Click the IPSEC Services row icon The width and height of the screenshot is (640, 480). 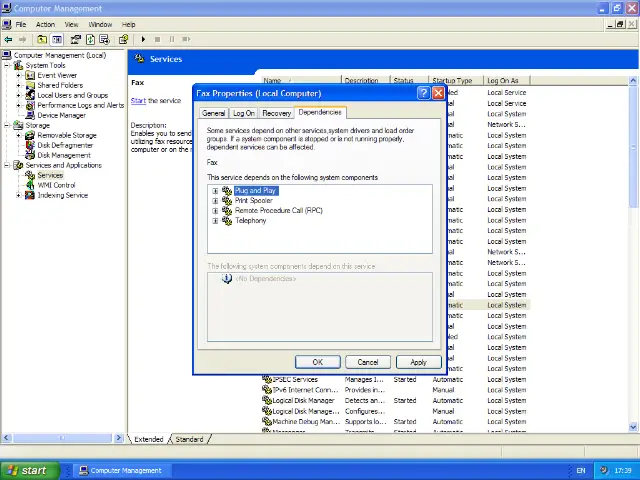click(267, 380)
